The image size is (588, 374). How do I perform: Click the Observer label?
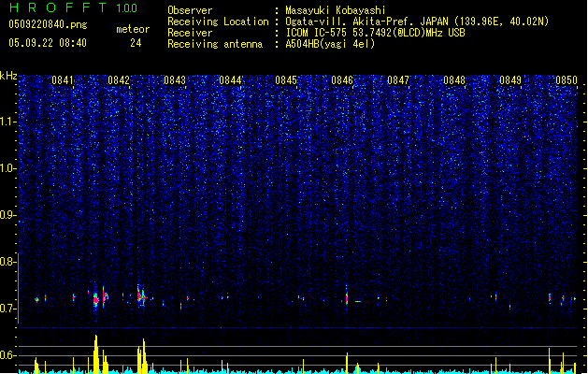(190, 10)
